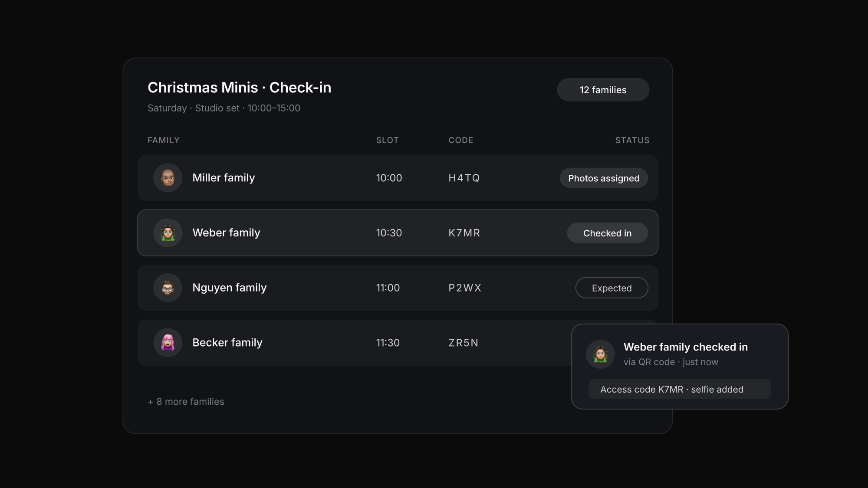868x488 pixels.
Task: Click avatar in the check-in notification
Action: coord(600,354)
